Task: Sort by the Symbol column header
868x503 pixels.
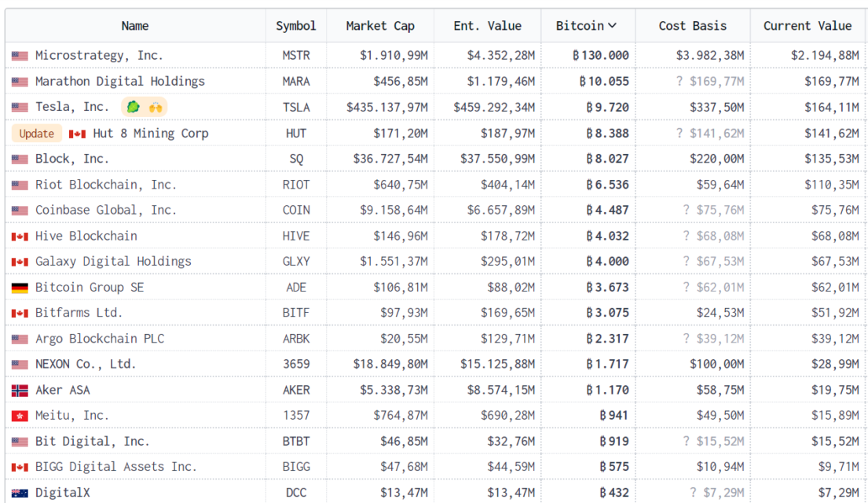Action: (296, 25)
